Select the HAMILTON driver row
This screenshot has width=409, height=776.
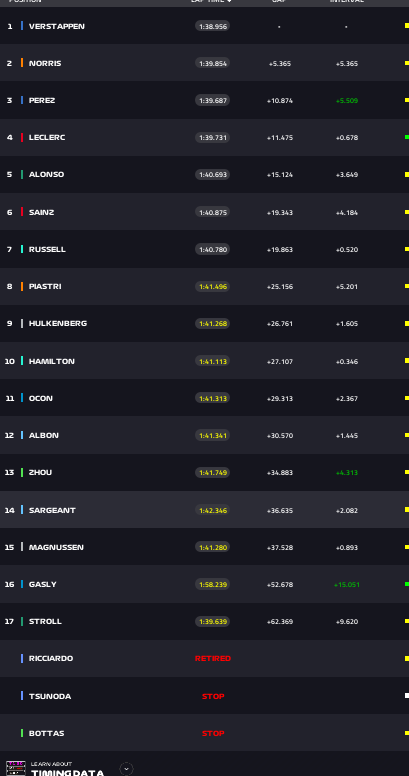point(204,361)
